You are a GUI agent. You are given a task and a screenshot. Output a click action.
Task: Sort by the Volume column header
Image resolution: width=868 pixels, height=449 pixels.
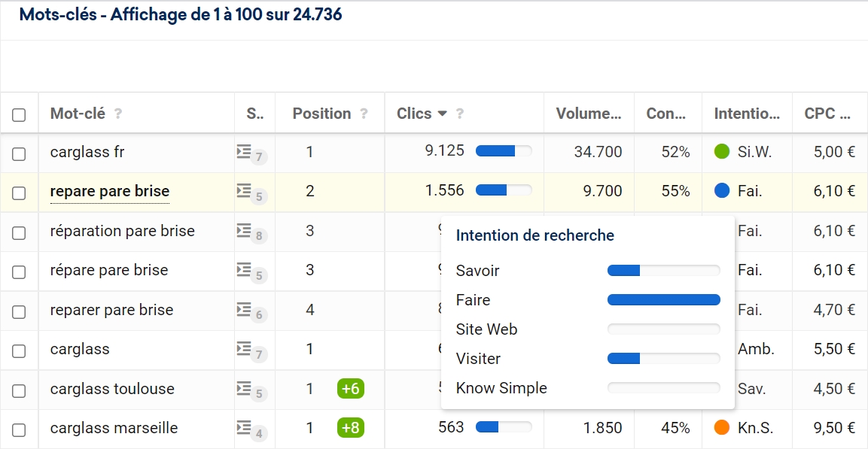coord(589,114)
